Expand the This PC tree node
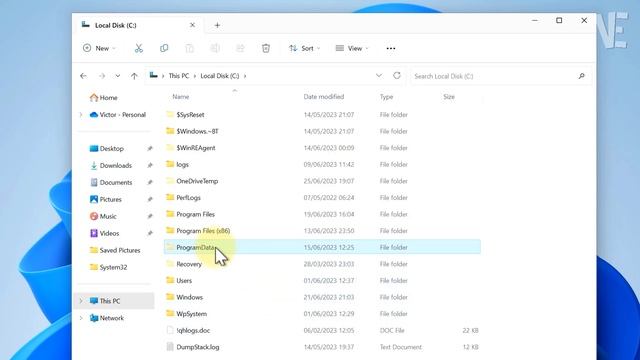 [x=81, y=301]
